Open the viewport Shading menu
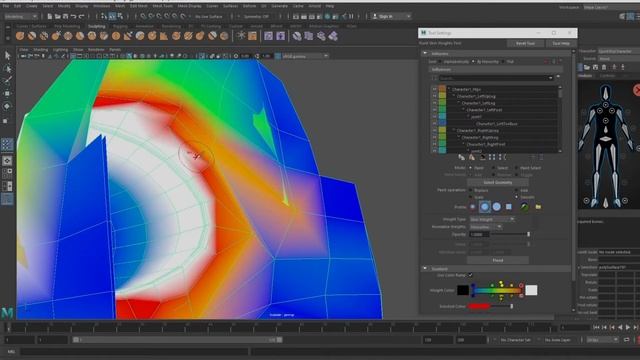The image size is (640, 360). pos(40,49)
